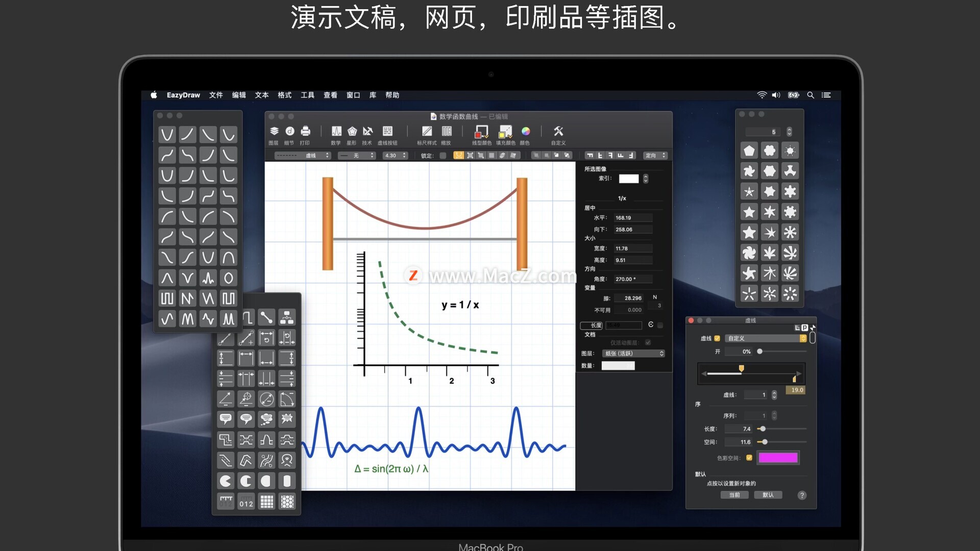
Task: Open the 工具 menu
Action: [x=307, y=95]
